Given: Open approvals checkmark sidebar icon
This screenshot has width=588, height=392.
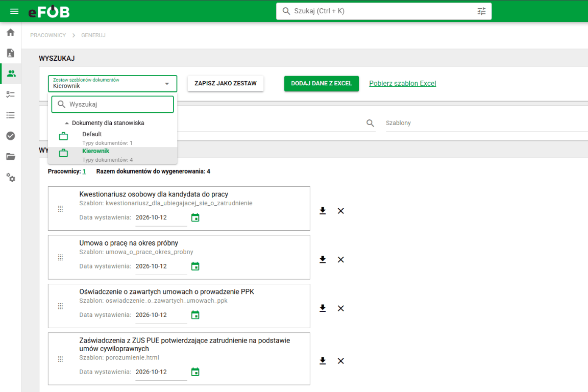Looking at the screenshot, I should coord(11,136).
